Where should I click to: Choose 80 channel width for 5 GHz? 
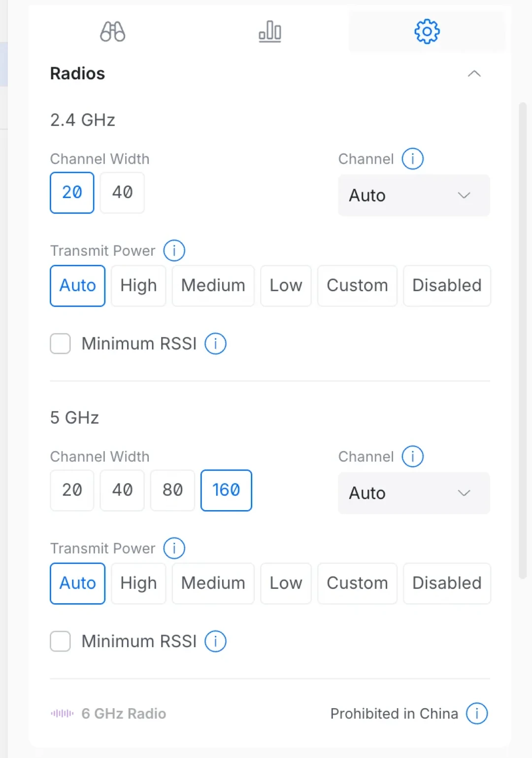click(172, 490)
